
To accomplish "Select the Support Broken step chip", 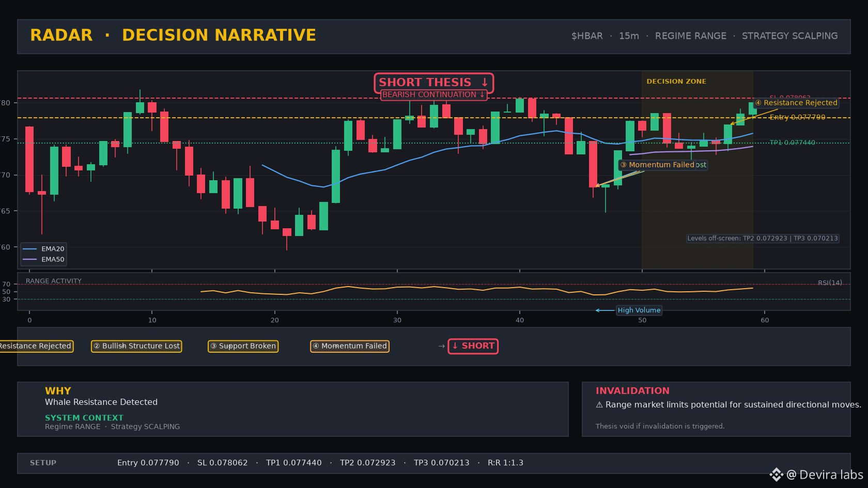I will coord(243,346).
